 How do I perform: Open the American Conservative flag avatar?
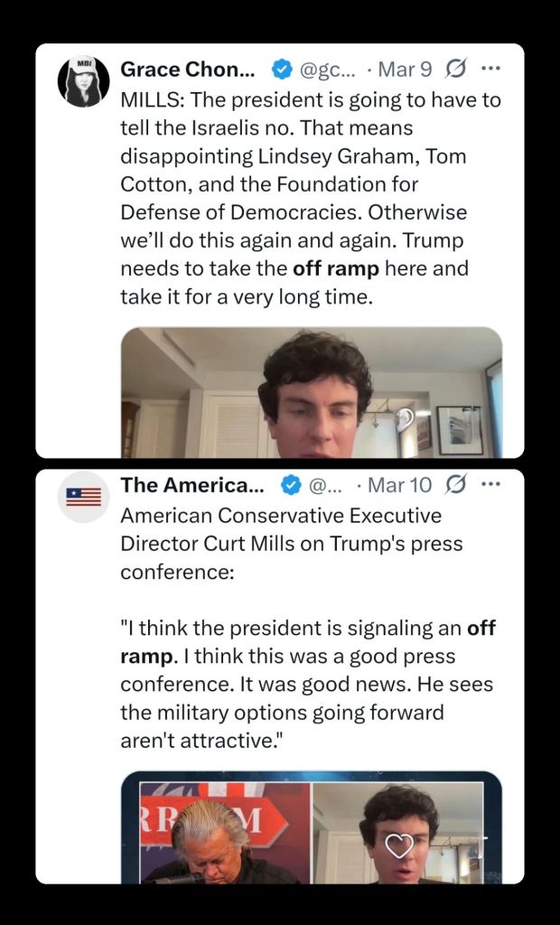point(83,496)
